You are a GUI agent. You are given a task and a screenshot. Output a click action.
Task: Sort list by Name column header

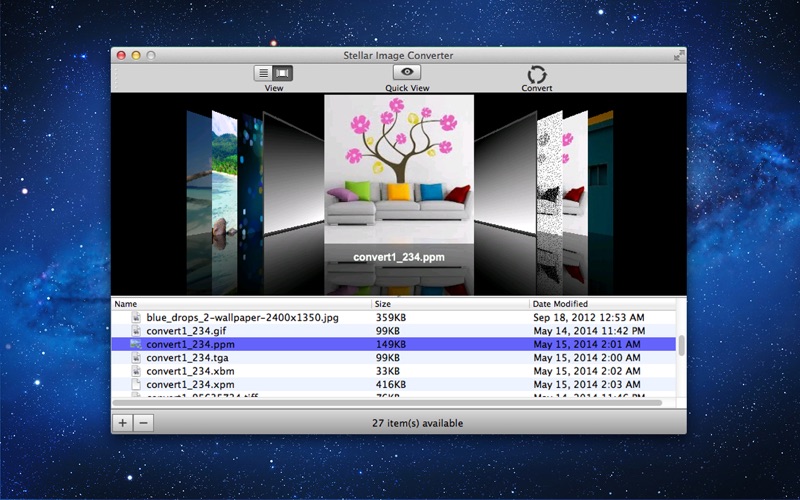point(241,304)
